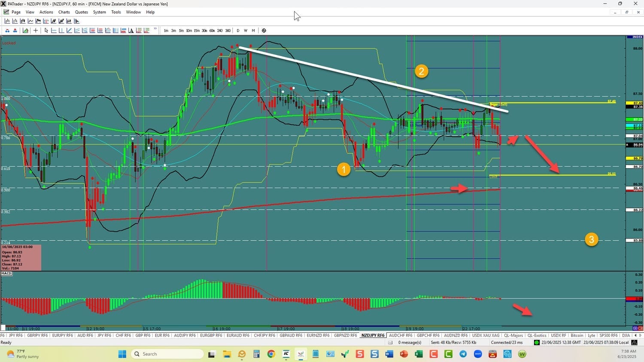Click the Windows taskbar Search box

[167, 354]
